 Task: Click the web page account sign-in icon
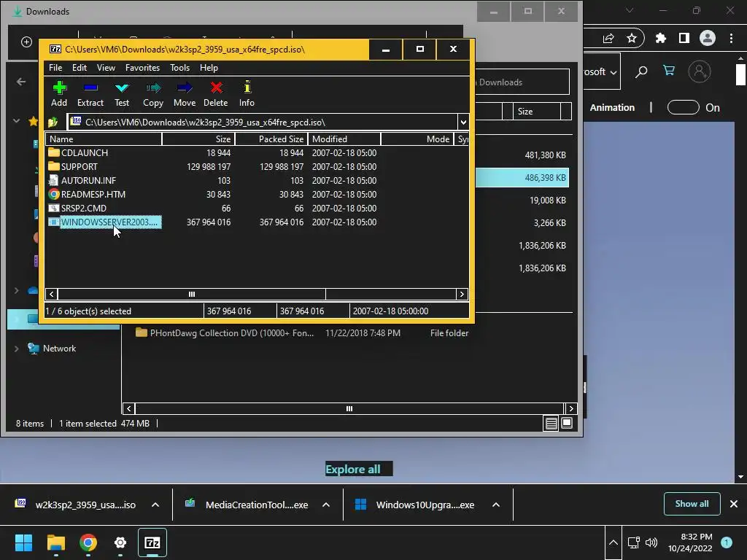point(700,71)
